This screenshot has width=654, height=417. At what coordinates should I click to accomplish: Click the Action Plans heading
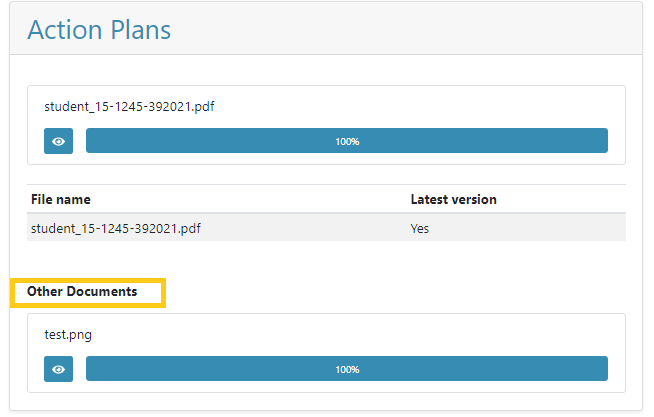[99, 30]
